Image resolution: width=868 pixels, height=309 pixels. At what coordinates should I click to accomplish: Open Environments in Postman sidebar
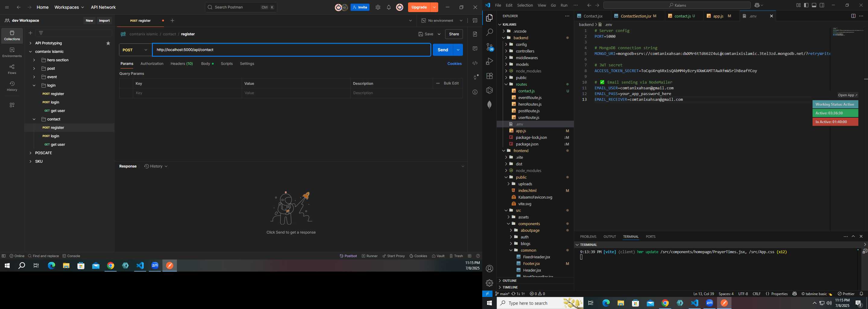[x=12, y=53]
